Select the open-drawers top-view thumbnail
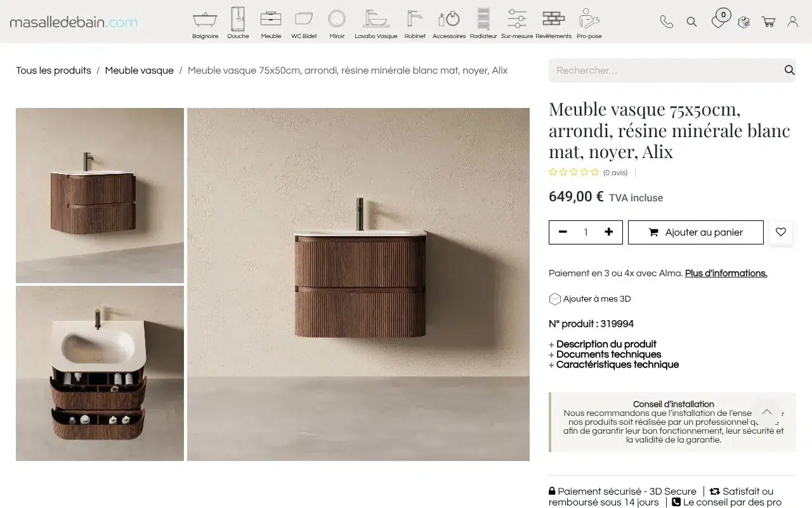Viewport: 812px width, 508px height. coord(100,373)
